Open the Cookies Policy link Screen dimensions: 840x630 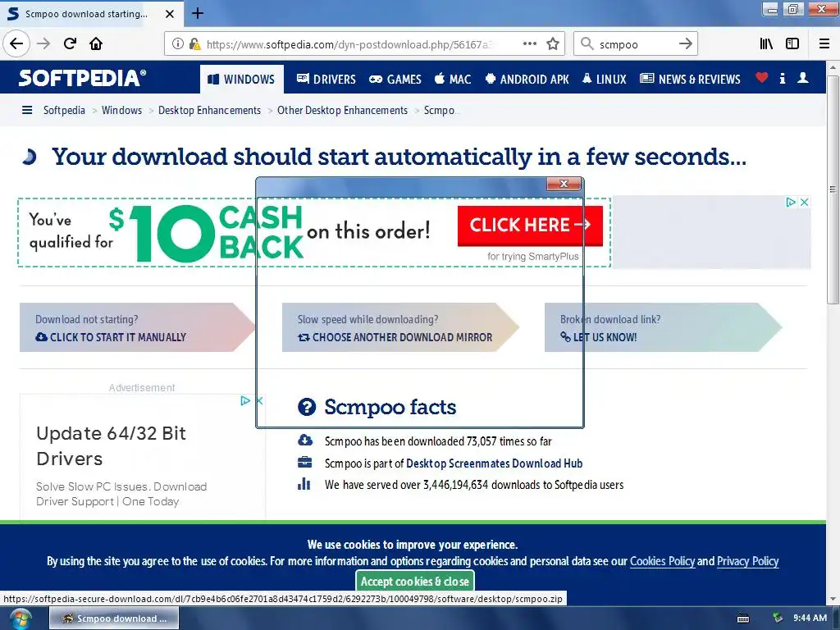[x=662, y=561]
